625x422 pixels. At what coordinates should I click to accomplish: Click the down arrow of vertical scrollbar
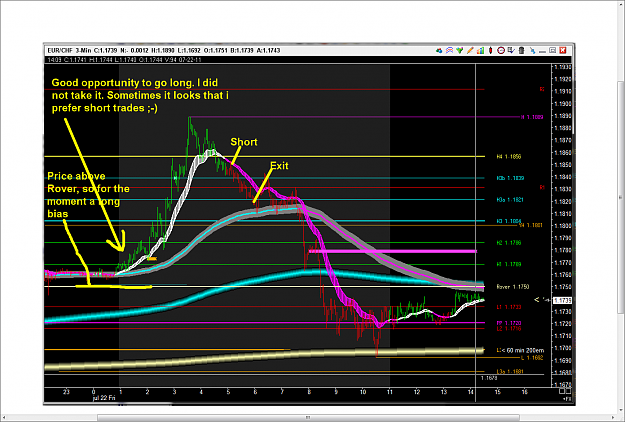coord(621,411)
